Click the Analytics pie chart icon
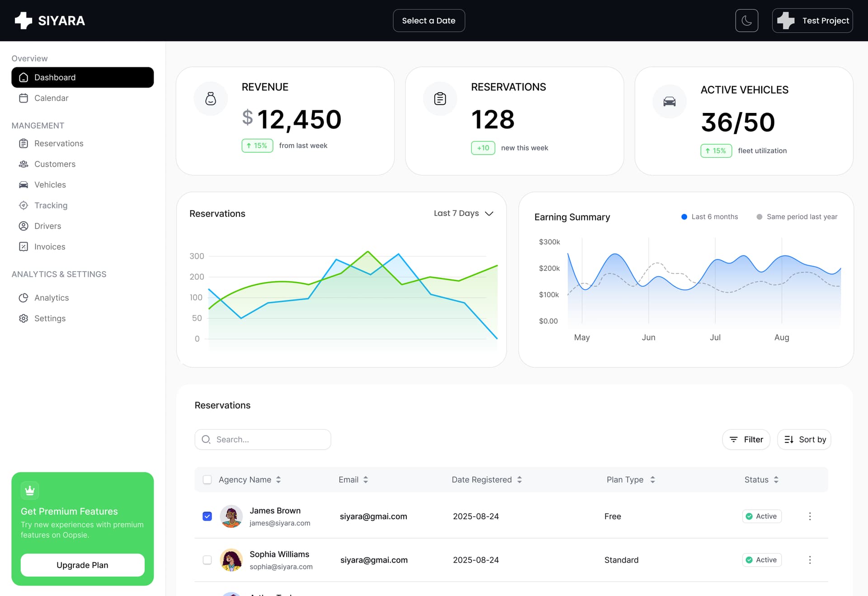This screenshot has width=868, height=596. (x=24, y=298)
